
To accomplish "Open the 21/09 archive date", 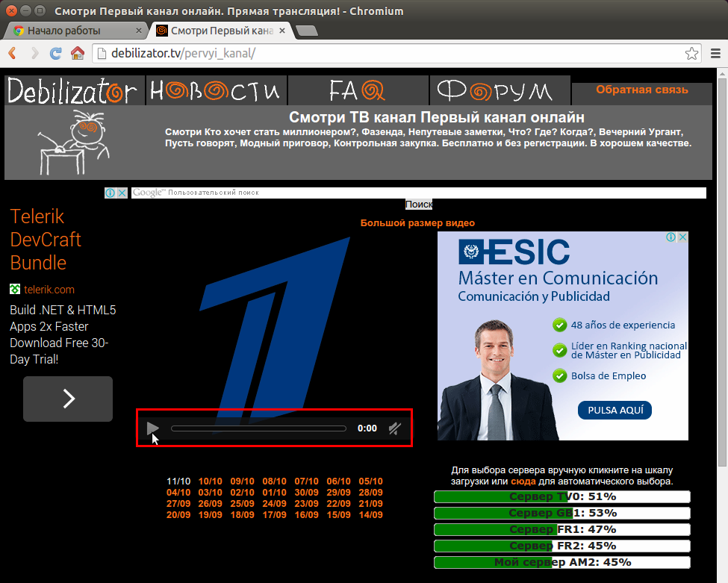I will 370,504.
